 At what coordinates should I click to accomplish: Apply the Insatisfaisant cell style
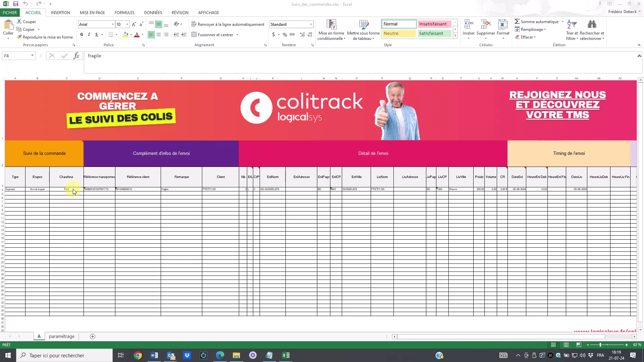434,24
